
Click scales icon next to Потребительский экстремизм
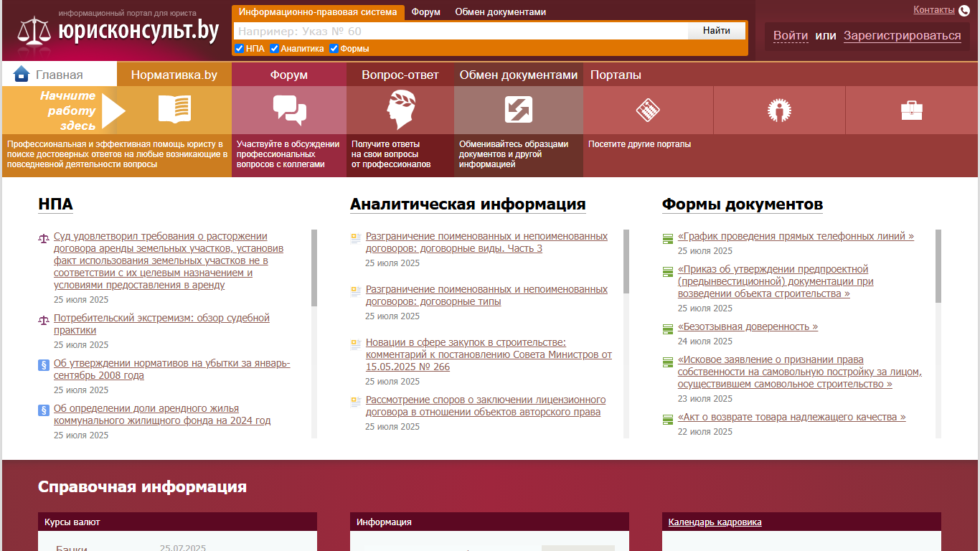coord(44,319)
